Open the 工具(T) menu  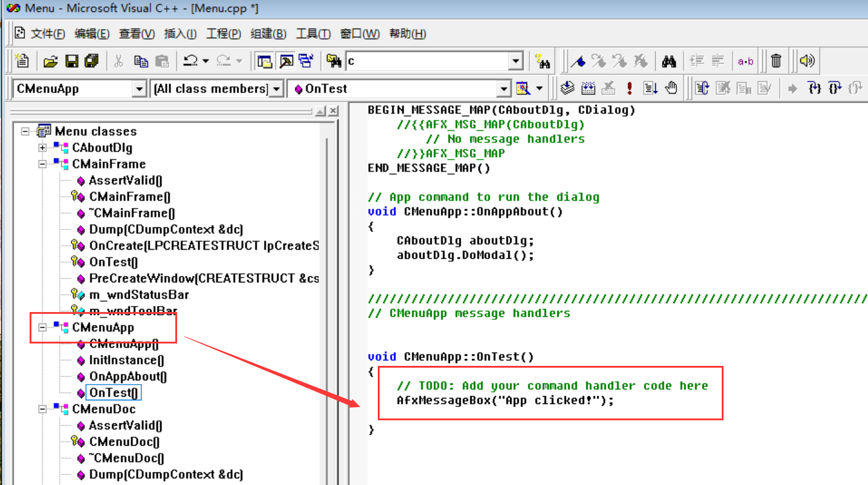313,34
